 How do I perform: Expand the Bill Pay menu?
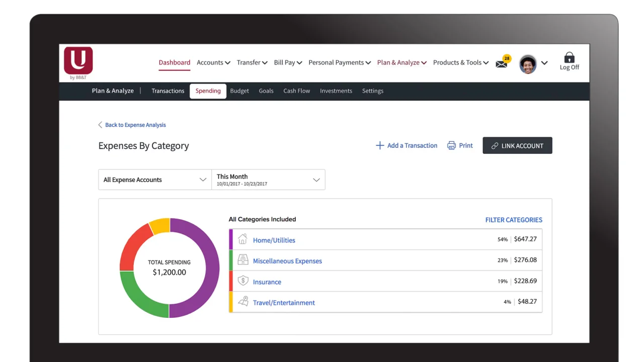288,62
